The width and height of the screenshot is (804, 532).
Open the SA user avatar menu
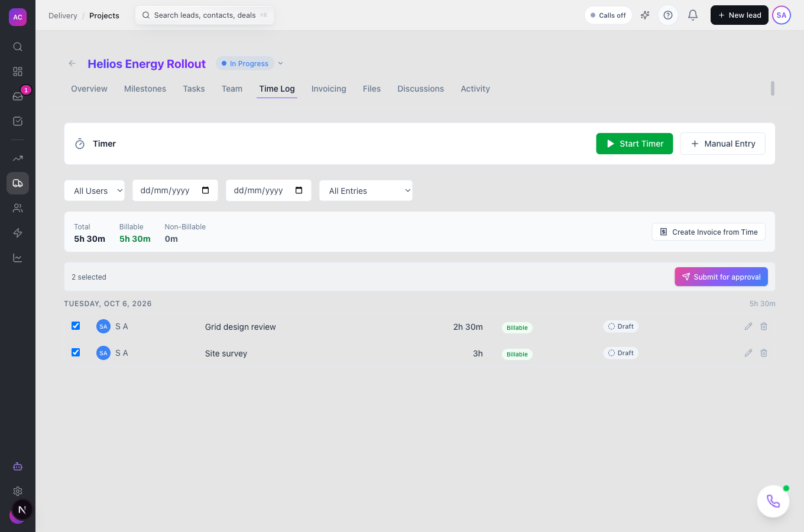[782, 15]
